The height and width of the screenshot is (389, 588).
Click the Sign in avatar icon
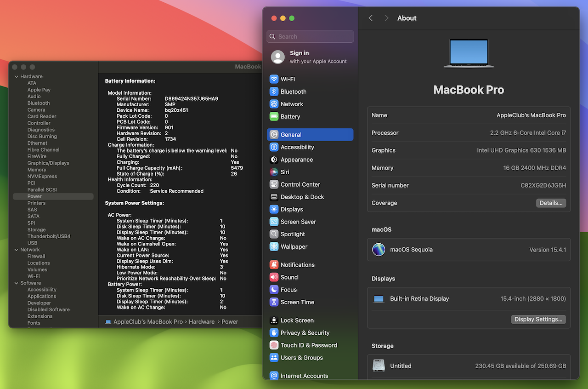[277, 57]
